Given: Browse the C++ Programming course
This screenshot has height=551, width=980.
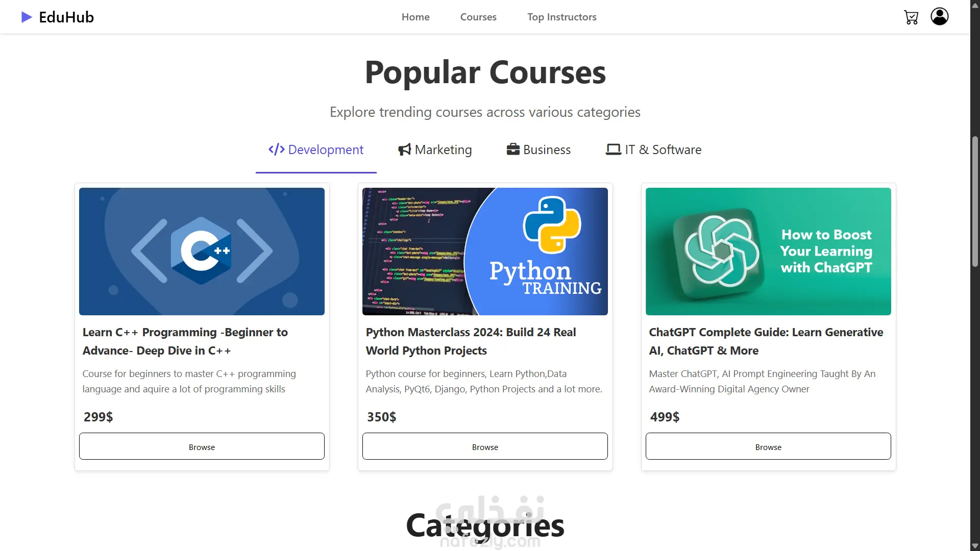Looking at the screenshot, I should [202, 446].
